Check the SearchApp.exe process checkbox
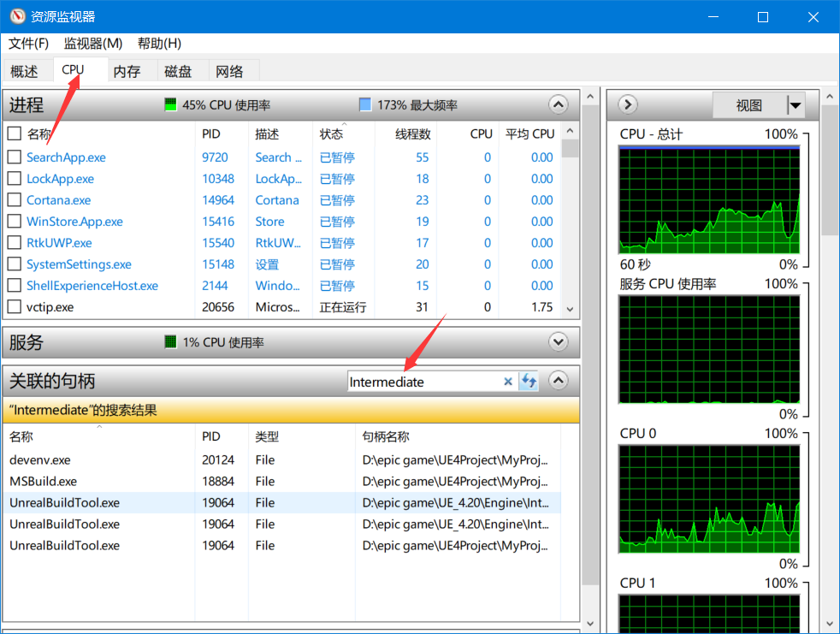Viewport: 840px width, 634px height. point(15,157)
